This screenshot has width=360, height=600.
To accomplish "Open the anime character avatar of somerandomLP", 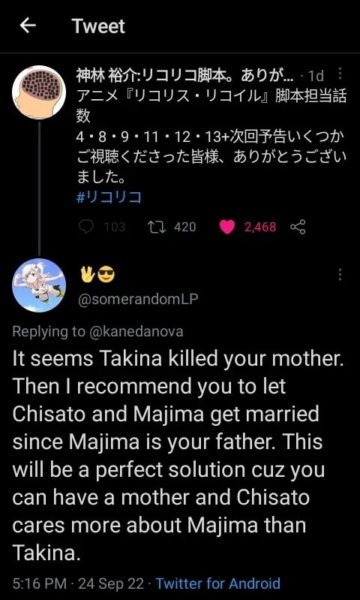I will [x=39, y=285].
